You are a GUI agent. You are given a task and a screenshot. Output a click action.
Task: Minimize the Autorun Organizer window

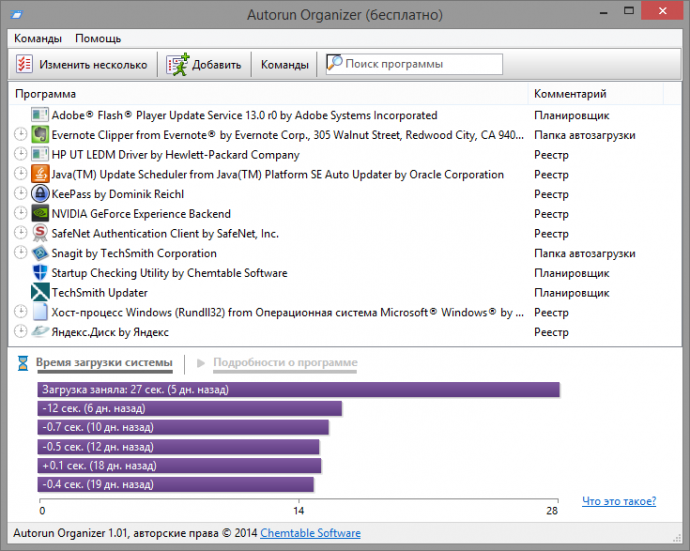coord(603,13)
